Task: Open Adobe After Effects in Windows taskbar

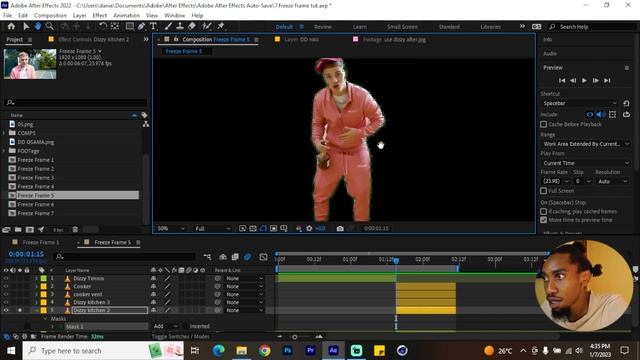Action: (x=333, y=350)
